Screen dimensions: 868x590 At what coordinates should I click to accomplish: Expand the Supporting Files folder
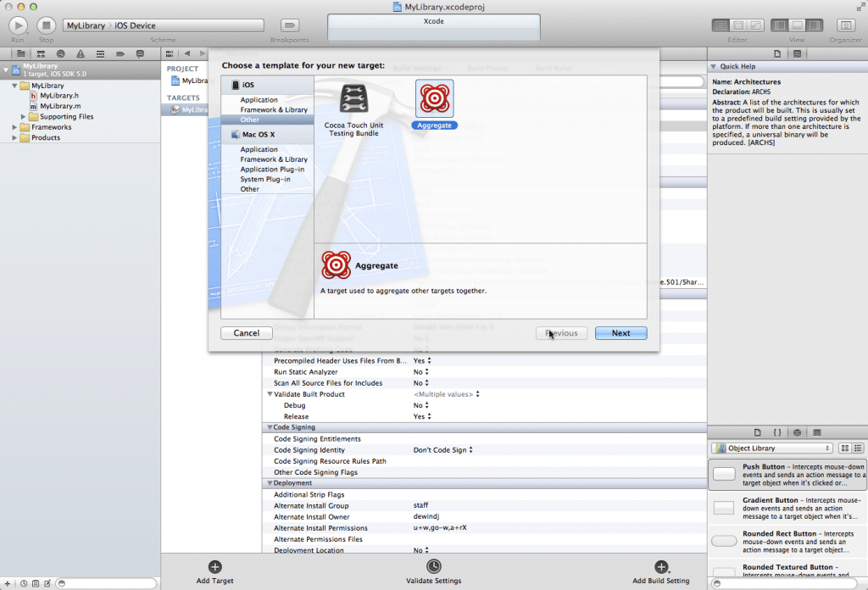(x=23, y=117)
